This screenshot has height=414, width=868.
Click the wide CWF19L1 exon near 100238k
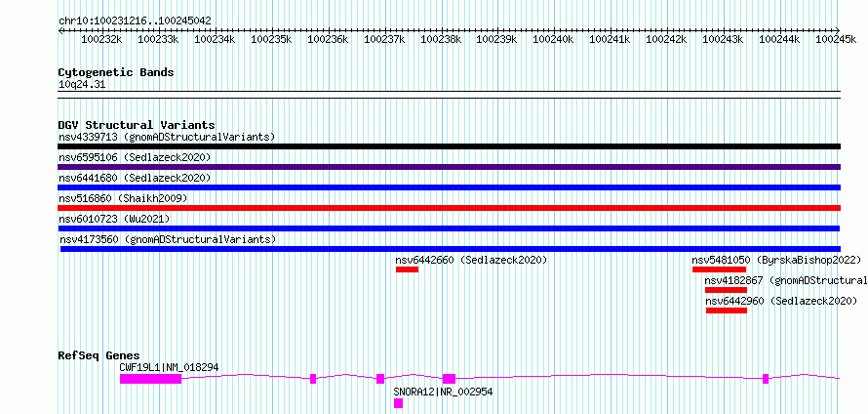(x=449, y=379)
